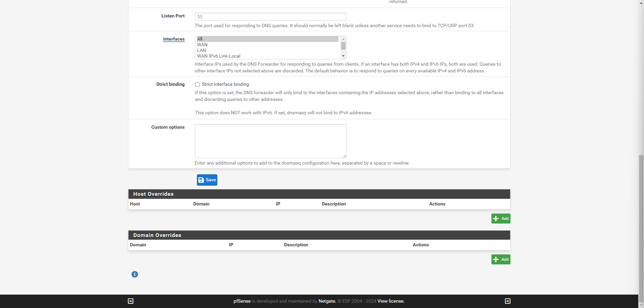The height and width of the screenshot is (308, 644).
Task: Click 'Actions' column in Host Overrides
Action: tap(437, 204)
